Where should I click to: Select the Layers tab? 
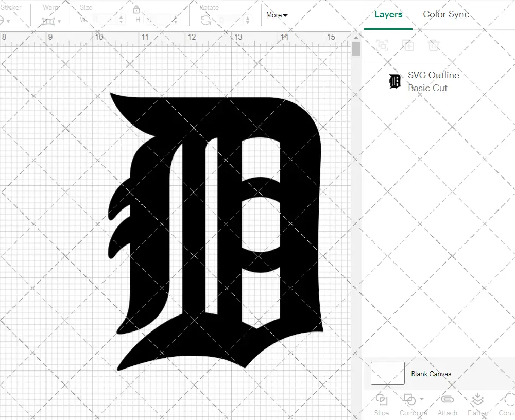[388, 14]
